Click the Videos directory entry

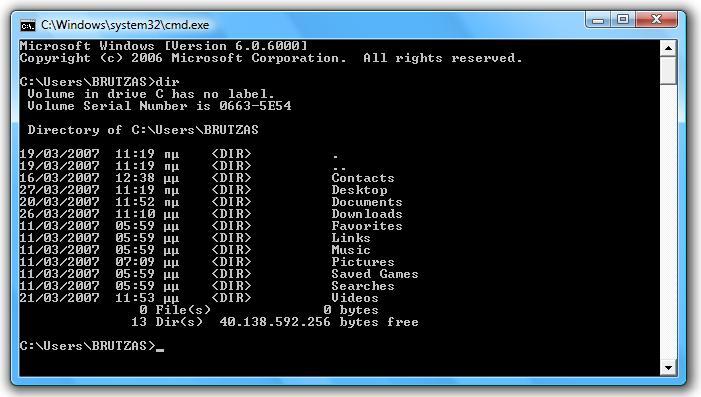point(355,298)
